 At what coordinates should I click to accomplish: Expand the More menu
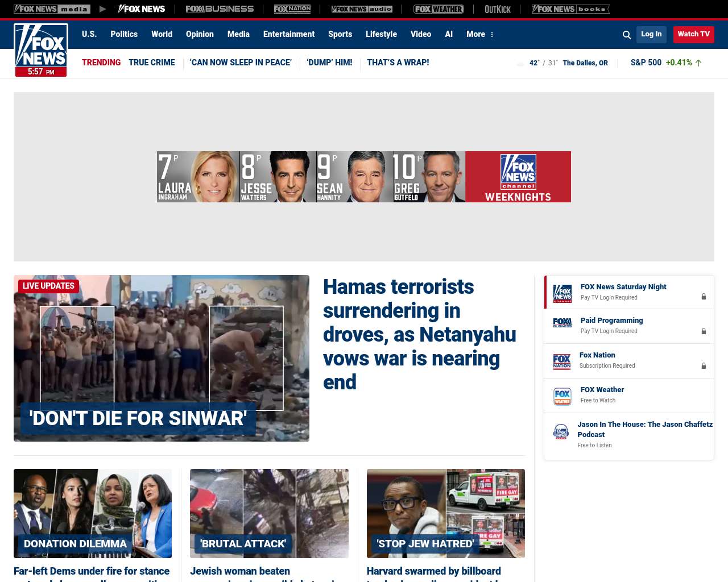[x=480, y=34]
